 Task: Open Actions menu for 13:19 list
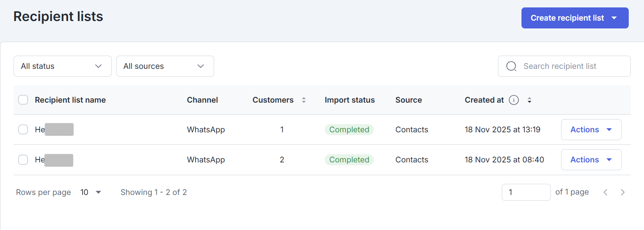pos(591,129)
